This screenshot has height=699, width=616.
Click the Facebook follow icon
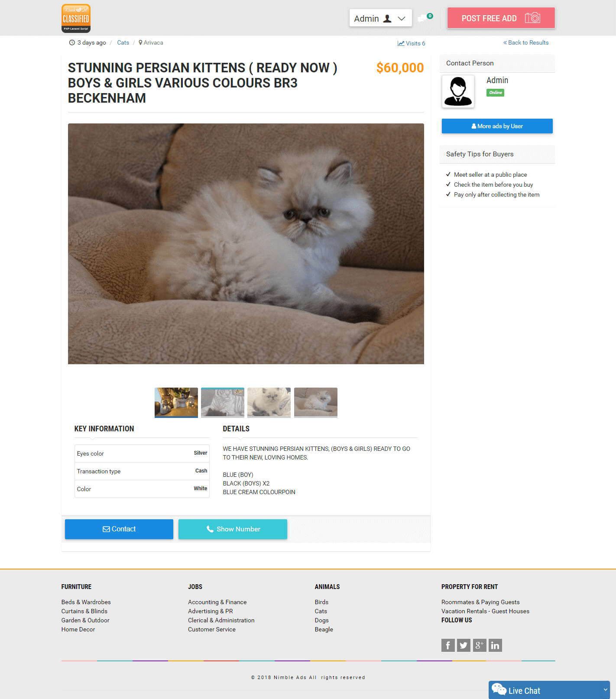point(448,645)
